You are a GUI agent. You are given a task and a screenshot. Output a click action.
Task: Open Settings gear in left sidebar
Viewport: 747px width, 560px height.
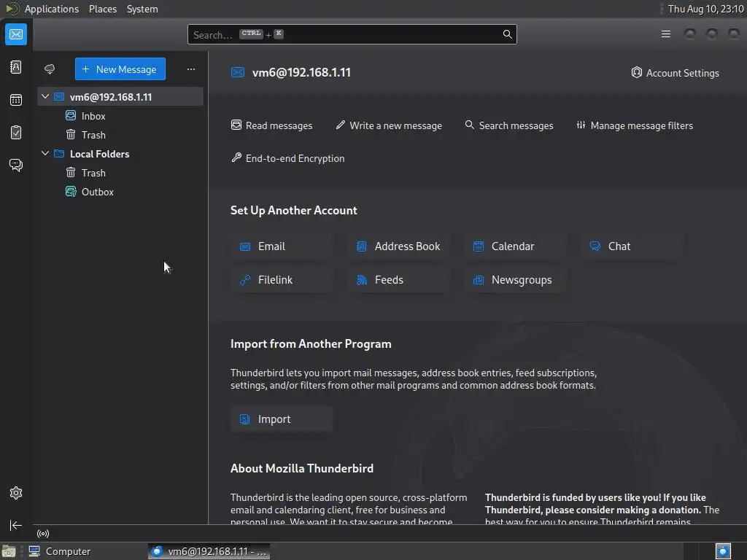click(16, 493)
